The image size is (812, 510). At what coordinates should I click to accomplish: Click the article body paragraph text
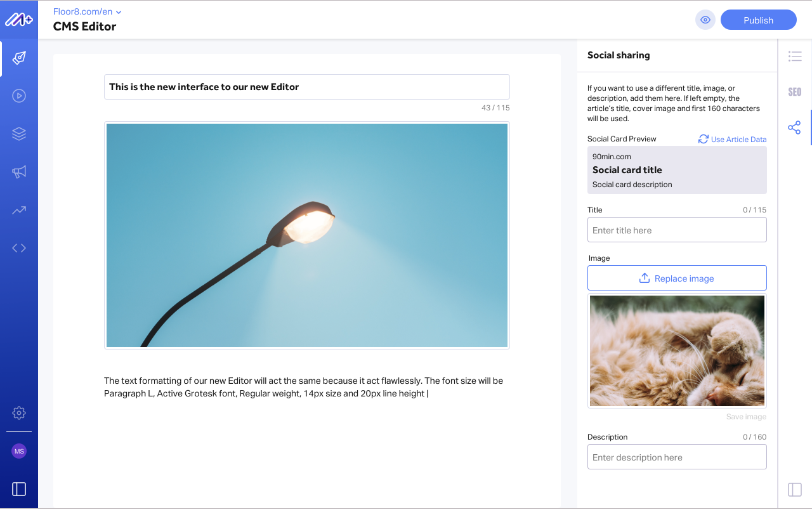click(x=304, y=387)
